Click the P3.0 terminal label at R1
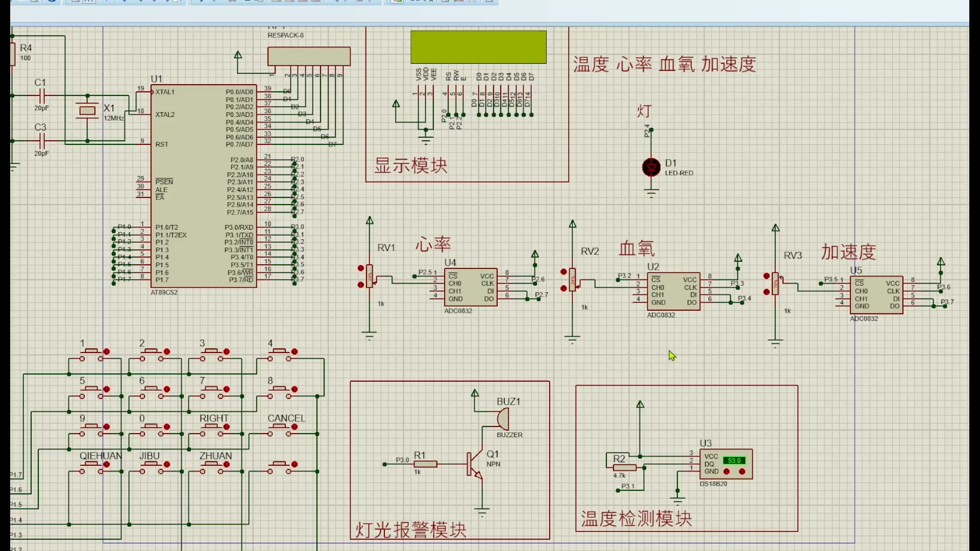 click(x=402, y=460)
